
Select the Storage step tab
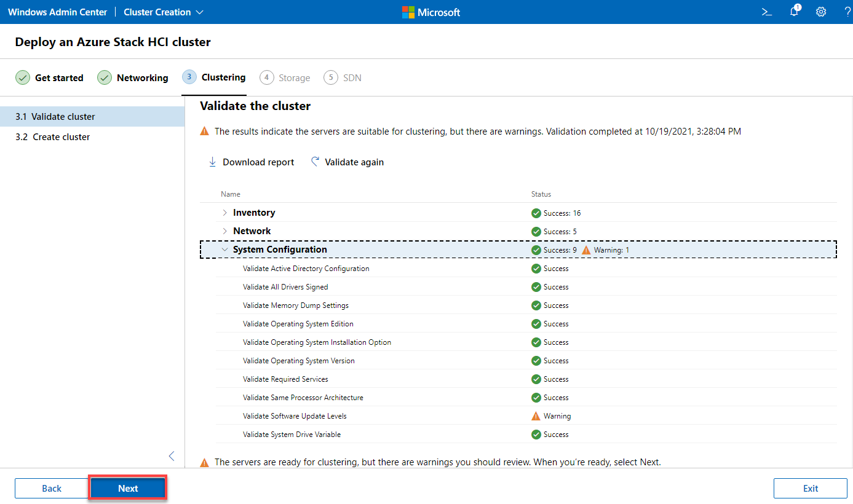[x=285, y=77]
